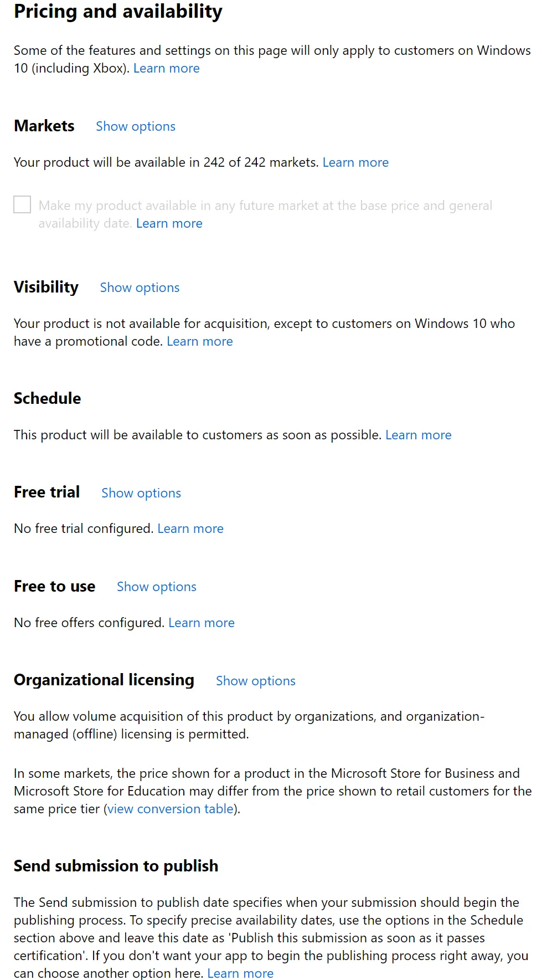The width and height of the screenshot is (542, 980).
Task: Expand Show options for Free to use
Action: point(157,587)
